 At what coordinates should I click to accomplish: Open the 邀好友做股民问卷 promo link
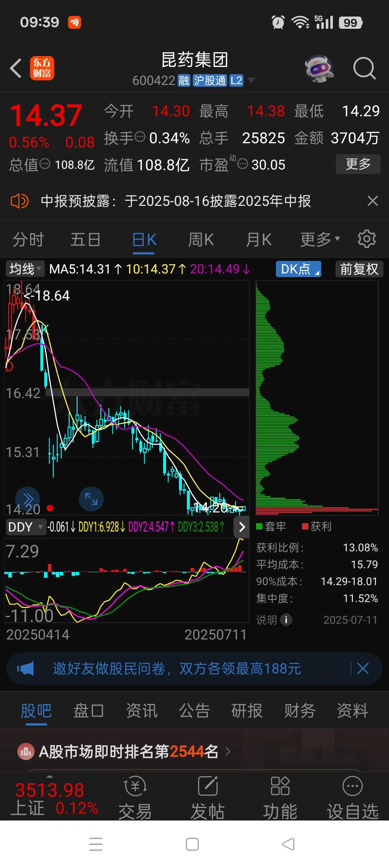click(177, 669)
